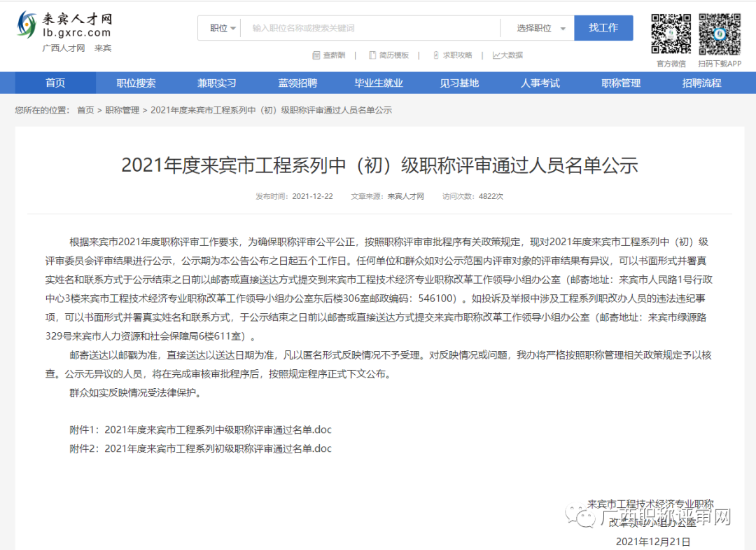Expand the 选择职位 dropdown
The image size is (756, 550).
click(541, 28)
